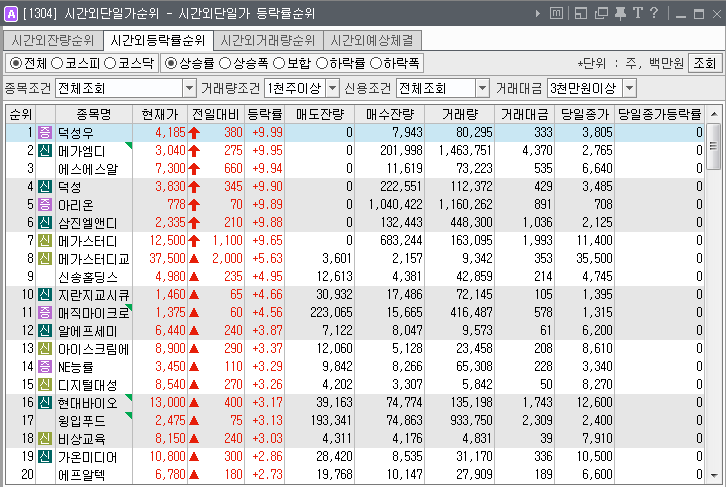Viewport: 726px width, 487px height.
Task: Click the 신 badge next to 디지털대성
Action: pyautogui.click(x=45, y=384)
